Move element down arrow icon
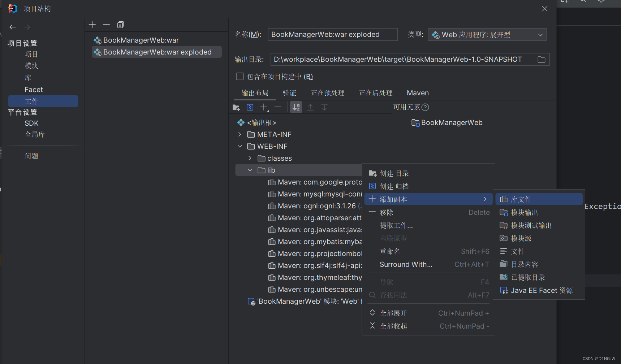 [324, 107]
